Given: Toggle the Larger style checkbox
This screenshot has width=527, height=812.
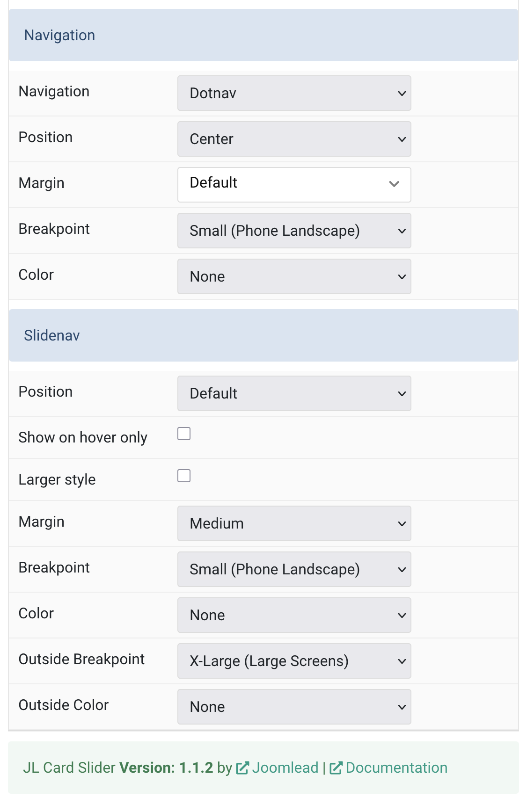Looking at the screenshot, I should point(184,476).
